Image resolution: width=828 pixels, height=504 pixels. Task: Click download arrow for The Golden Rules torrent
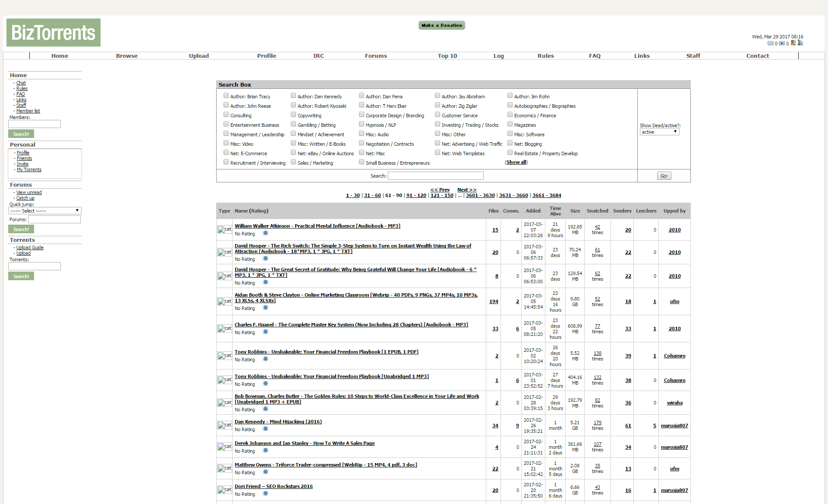tap(265, 409)
